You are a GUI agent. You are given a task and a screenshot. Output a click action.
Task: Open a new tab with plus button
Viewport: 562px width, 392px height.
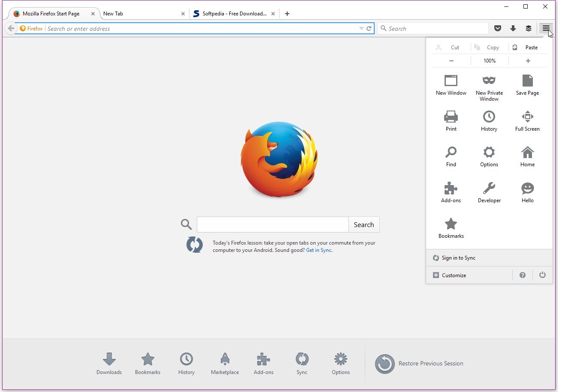click(287, 14)
